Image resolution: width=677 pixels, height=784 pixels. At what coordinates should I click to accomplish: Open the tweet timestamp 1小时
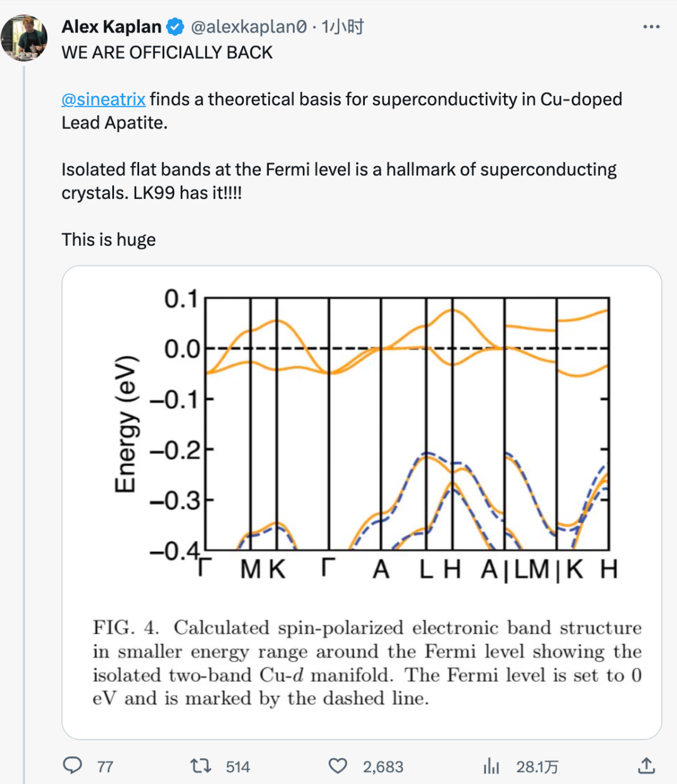tap(343, 27)
